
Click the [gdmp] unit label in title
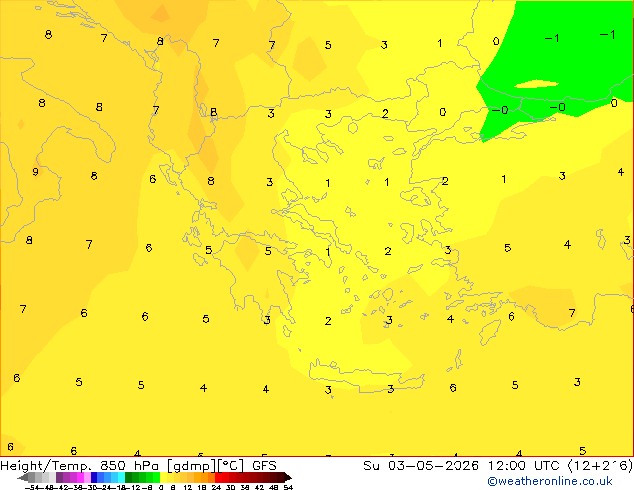click(192, 466)
